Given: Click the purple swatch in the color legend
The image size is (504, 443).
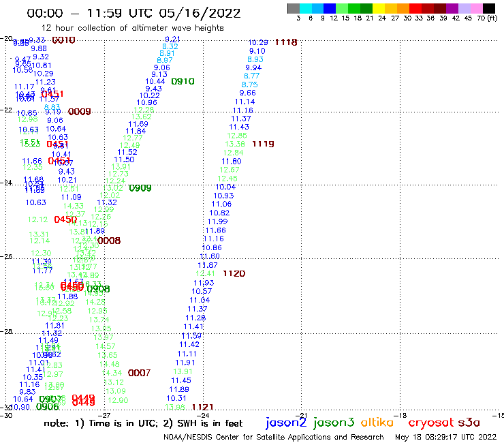Looking at the screenshot, I should click(452, 8).
